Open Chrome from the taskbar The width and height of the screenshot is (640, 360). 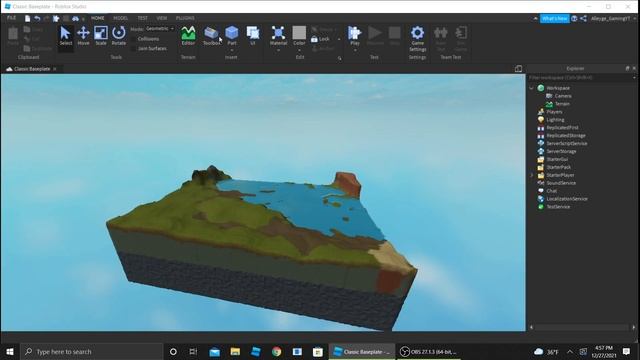(276, 351)
